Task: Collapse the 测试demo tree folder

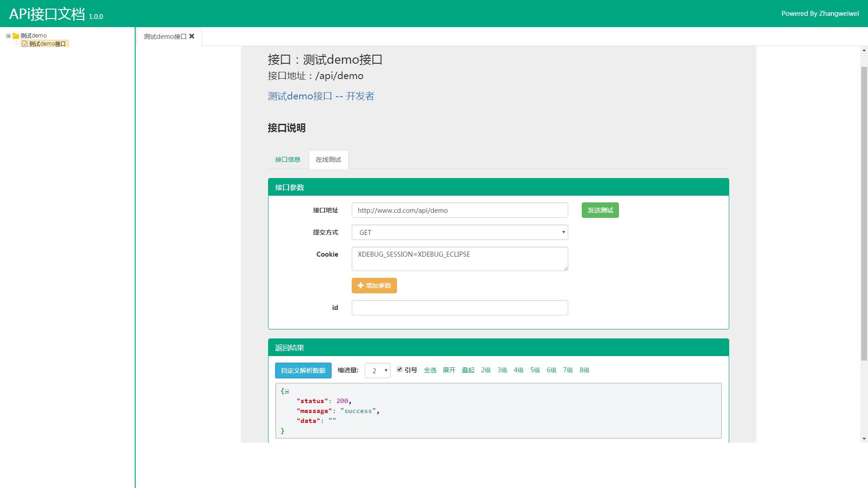Action: (8, 36)
